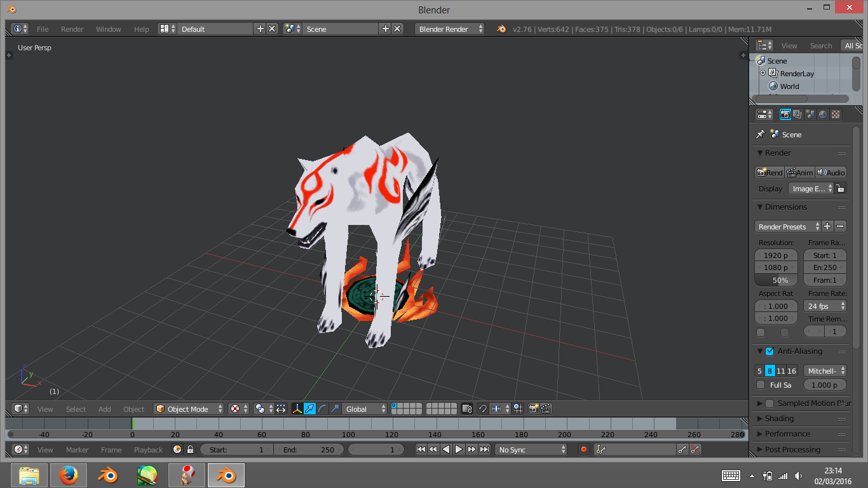Click the insert keyframe key icon

[x=682, y=449]
